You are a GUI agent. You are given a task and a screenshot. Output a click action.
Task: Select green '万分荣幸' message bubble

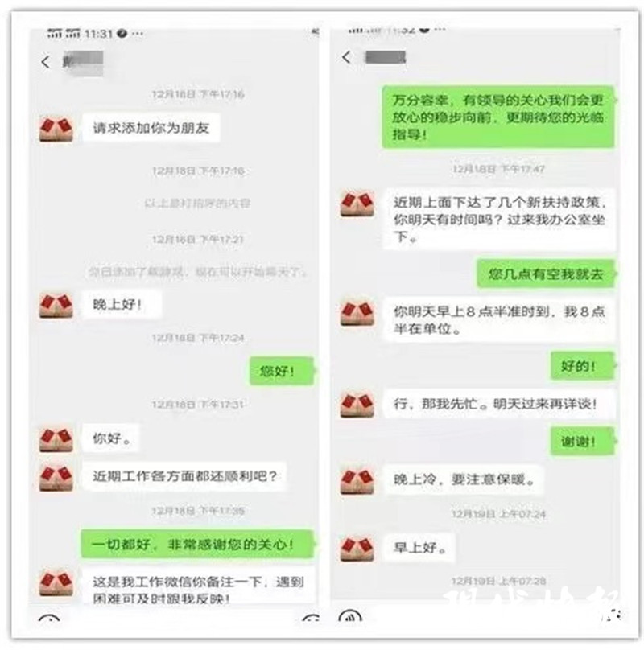tap(498, 117)
